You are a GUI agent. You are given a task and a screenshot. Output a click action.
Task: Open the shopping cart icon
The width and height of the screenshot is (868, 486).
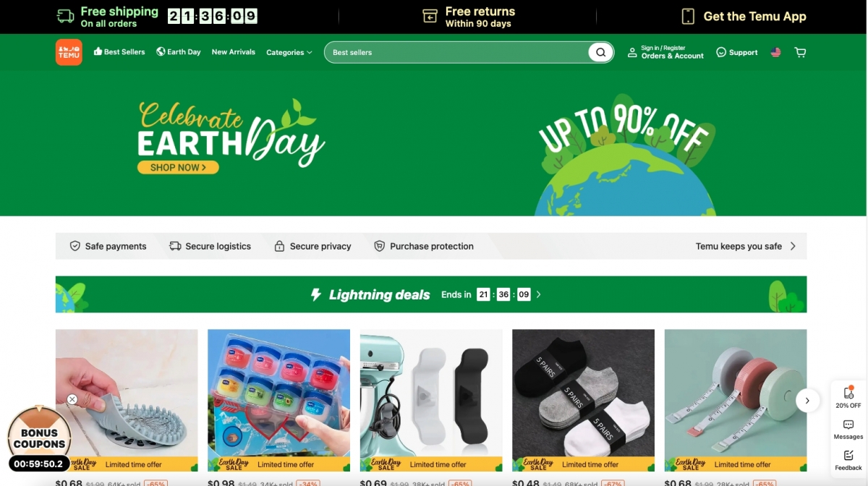point(800,52)
